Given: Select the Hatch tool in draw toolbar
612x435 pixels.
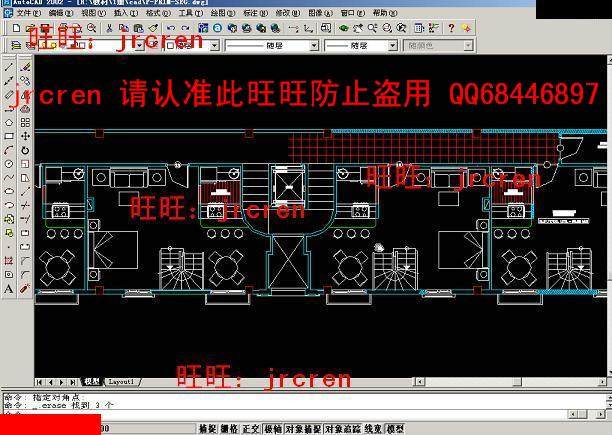Looking at the screenshot, I should click(x=9, y=261).
